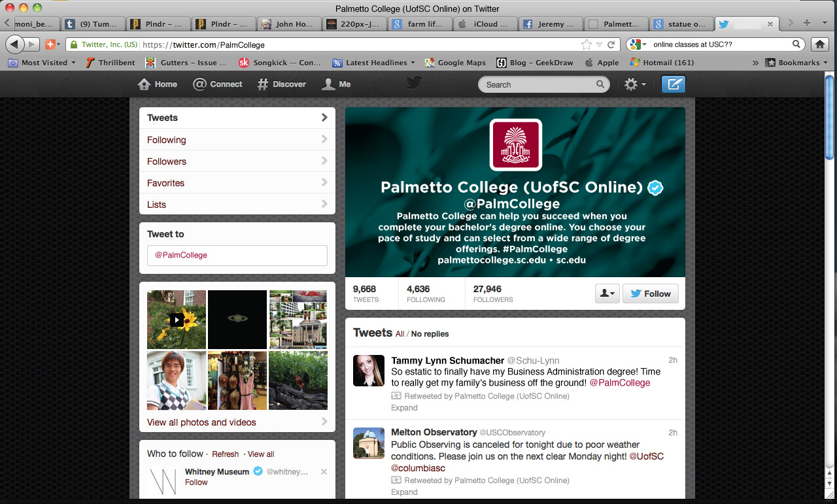Follow Whitney Museum from suggestions
The height and width of the screenshot is (504, 837).
pyautogui.click(x=196, y=482)
